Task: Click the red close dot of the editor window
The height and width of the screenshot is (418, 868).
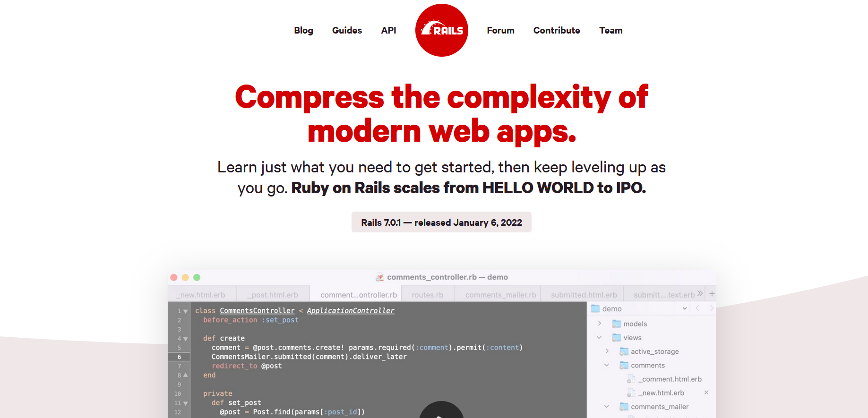Action: point(174,277)
